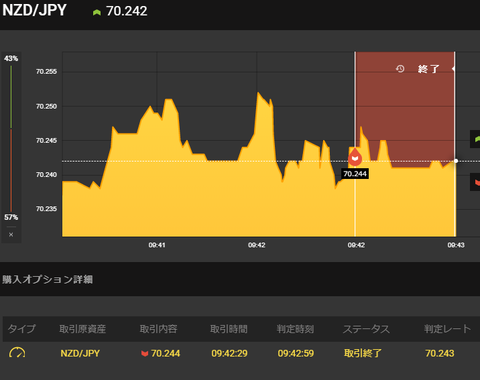Click the settlement rate 70.243

(x=440, y=353)
